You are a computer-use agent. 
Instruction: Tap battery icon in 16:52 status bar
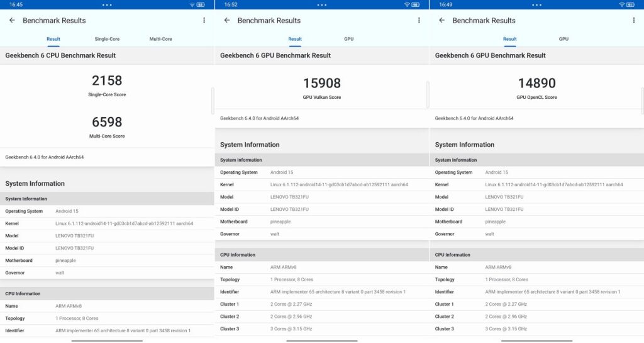point(415,4)
